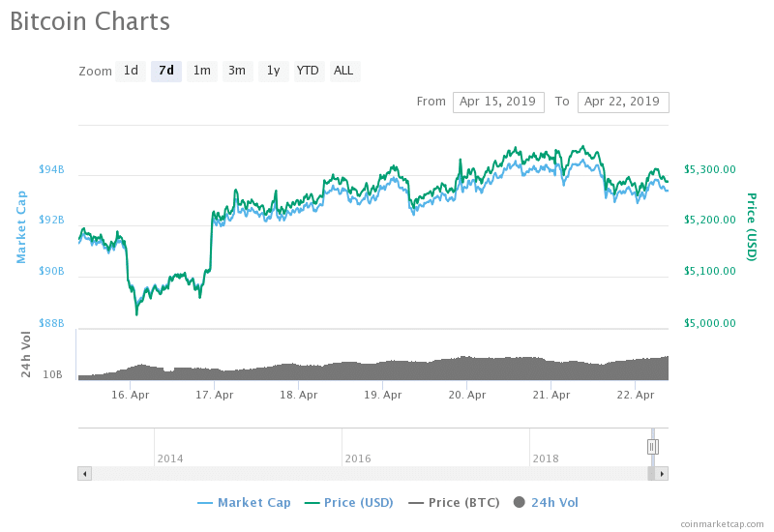Open the coinmarketcap.com credit link
Screen dimensions: 774x532
[722, 524]
